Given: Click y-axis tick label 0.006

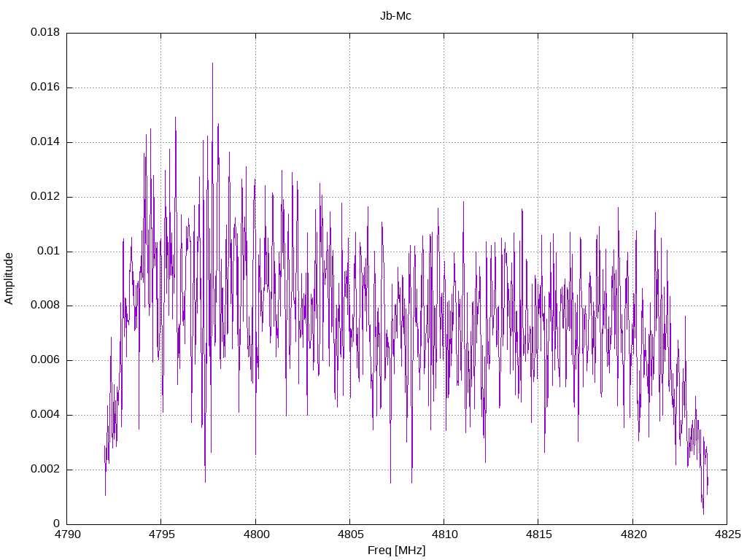Looking at the screenshot, I should click(45, 360).
